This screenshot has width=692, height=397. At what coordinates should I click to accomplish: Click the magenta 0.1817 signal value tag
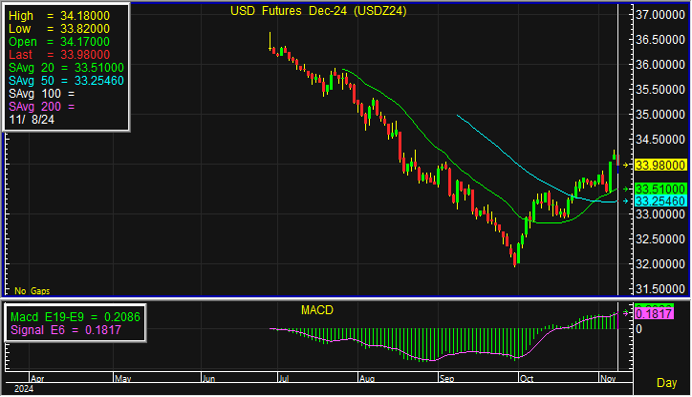[x=654, y=314]
